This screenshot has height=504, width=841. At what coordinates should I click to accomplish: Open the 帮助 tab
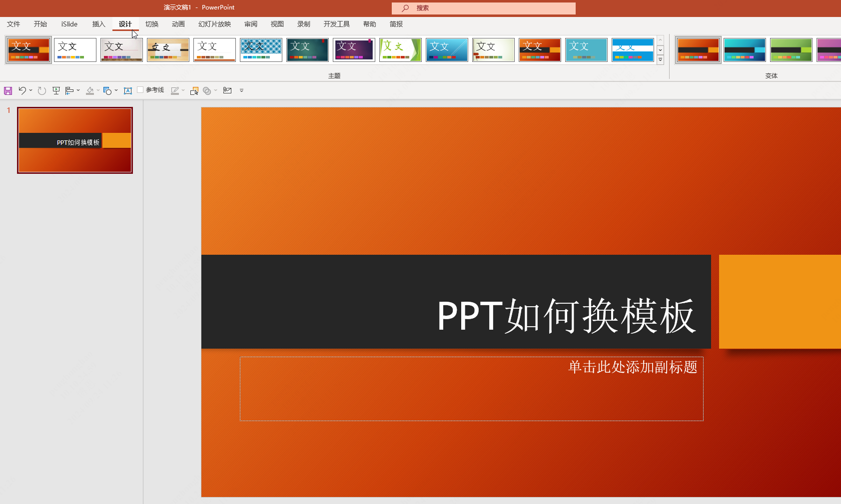(x=370, y=24)
